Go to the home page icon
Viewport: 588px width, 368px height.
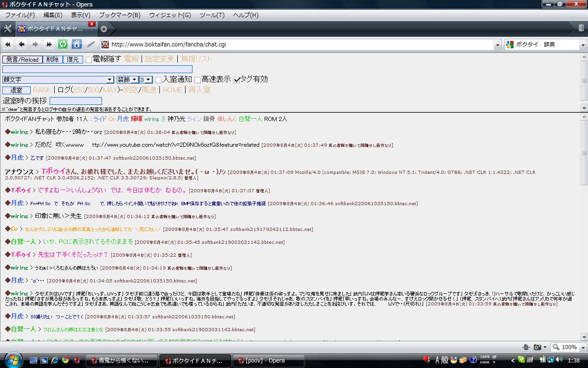77,45
